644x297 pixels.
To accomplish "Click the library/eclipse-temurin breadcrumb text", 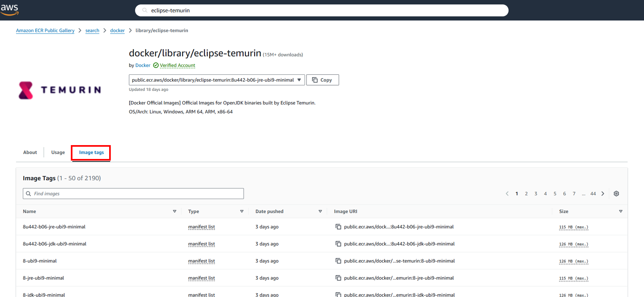I will pyautogui.click(x=162, y=30).
